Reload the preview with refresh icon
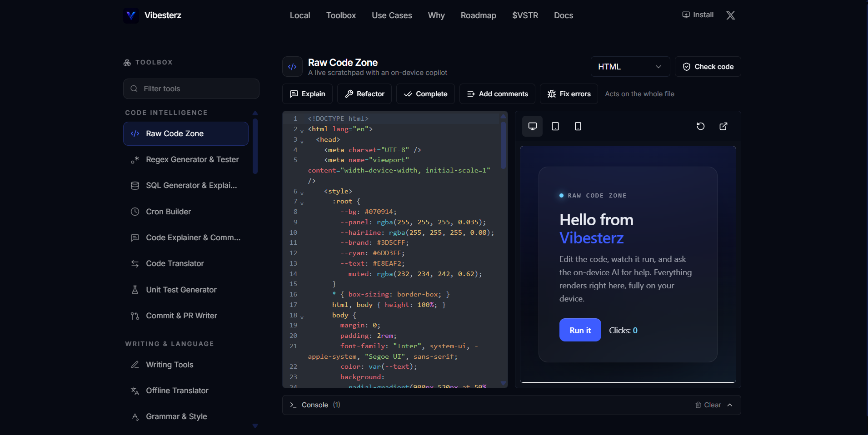 point(700,126)
